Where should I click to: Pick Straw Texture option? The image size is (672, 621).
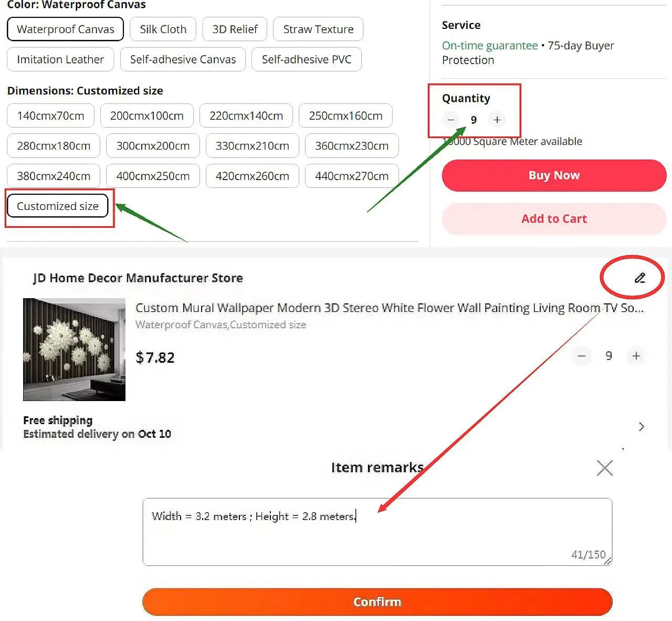pos(318,29)
